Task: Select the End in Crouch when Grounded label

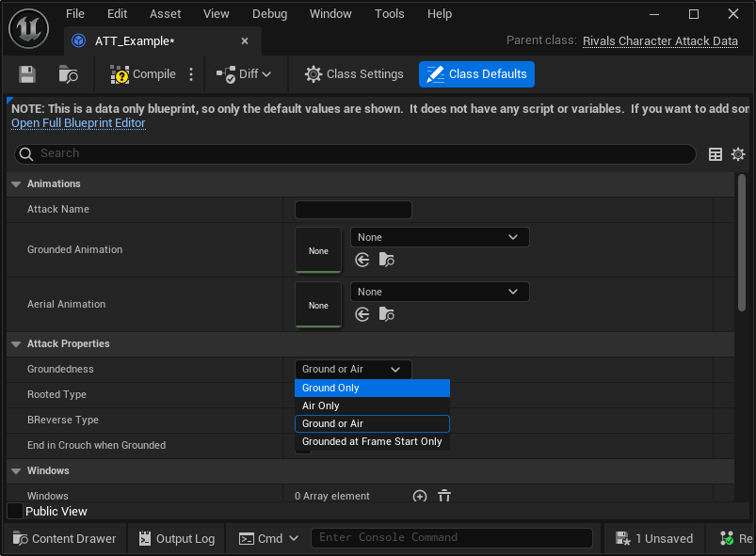Action: (96, 445)
